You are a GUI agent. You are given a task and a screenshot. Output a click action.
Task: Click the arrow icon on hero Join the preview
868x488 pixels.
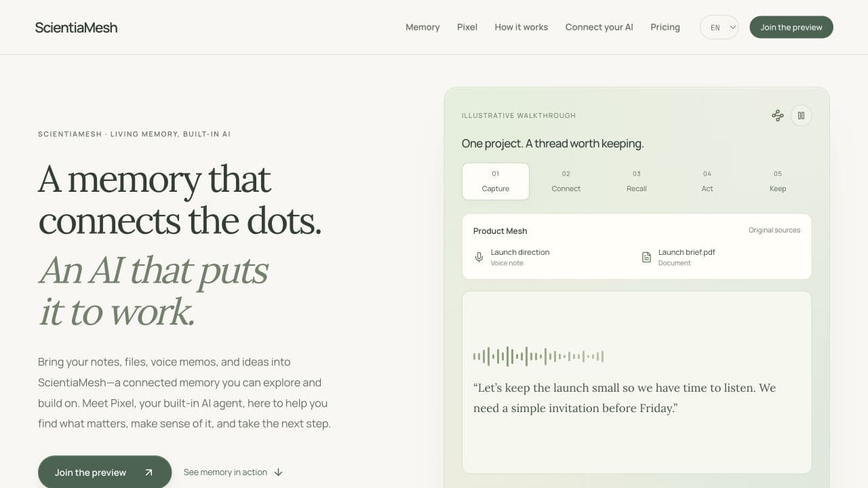tap(149, 472)
